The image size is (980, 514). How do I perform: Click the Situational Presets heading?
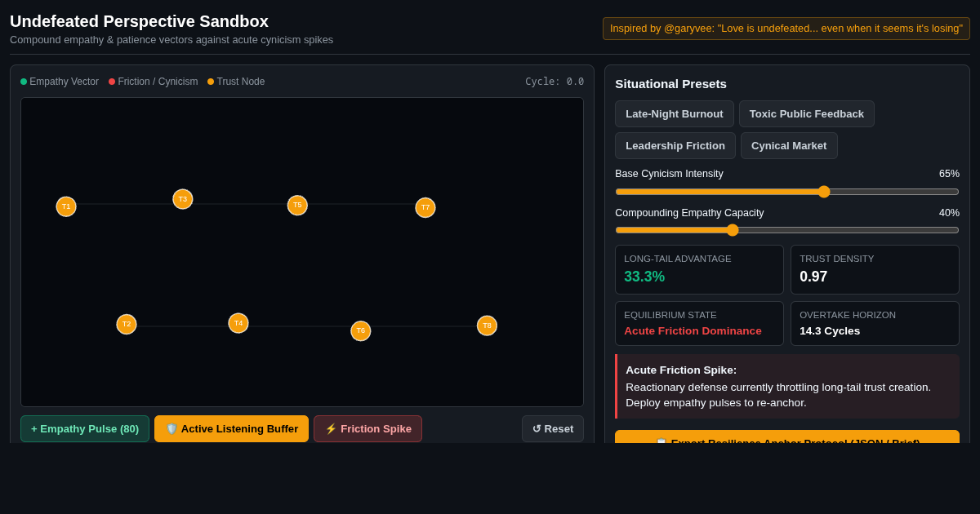[670, 84]
